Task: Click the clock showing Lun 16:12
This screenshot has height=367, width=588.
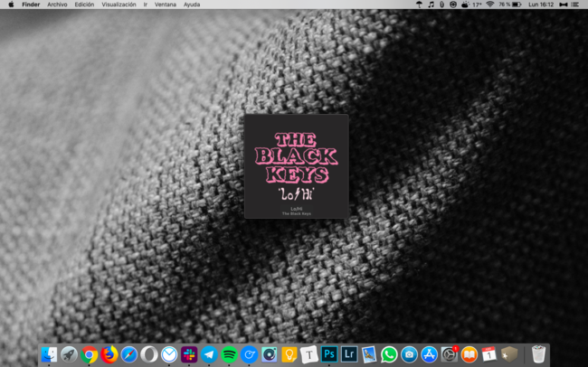Action: [541, 5]
